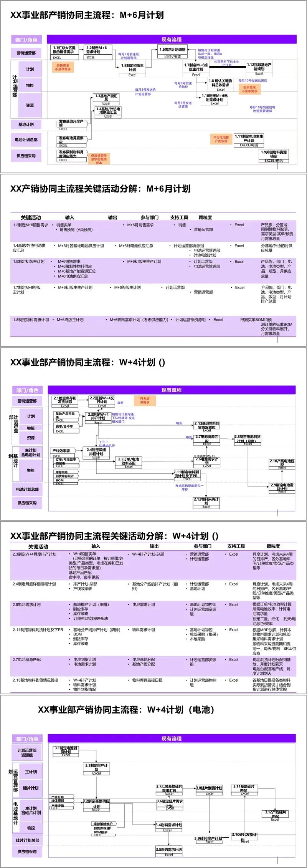Viewport: 307px width, 868px height.
Task: Click cell 'W+4排产计划-总部'
Action: click(x=148, y=554)
